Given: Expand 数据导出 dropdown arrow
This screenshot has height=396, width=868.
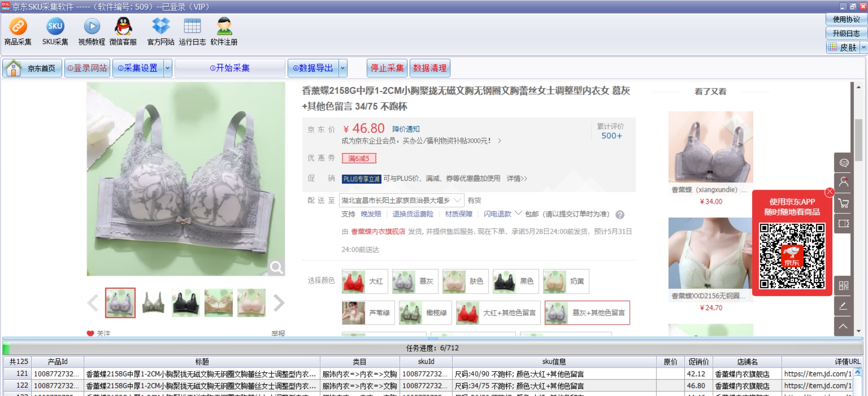Looking at the screenshot, I should pyautogui.click(x=343, y=68).
